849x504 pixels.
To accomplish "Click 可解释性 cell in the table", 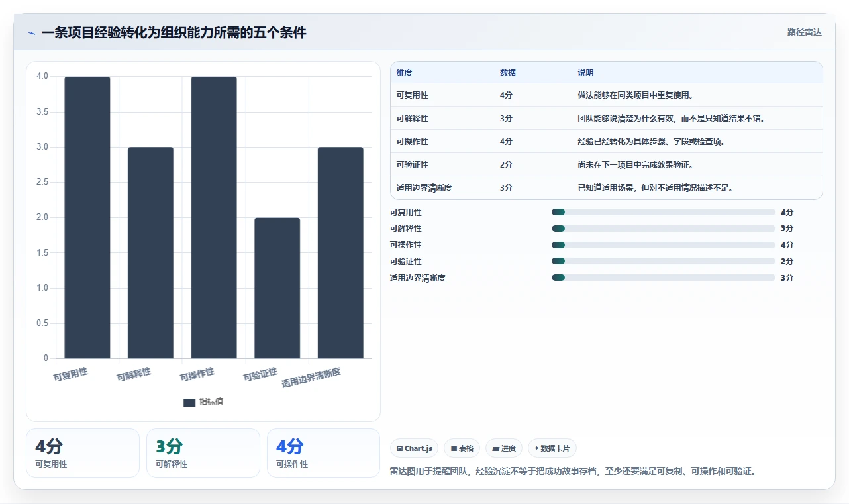I will (x=412, y=119).
